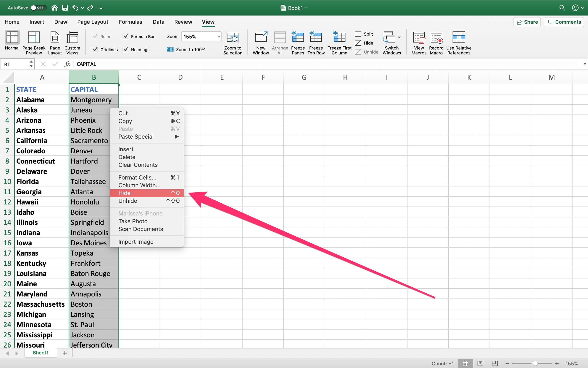
Task: Click the Name Box stepper arrows
Action: pos(31,64)
